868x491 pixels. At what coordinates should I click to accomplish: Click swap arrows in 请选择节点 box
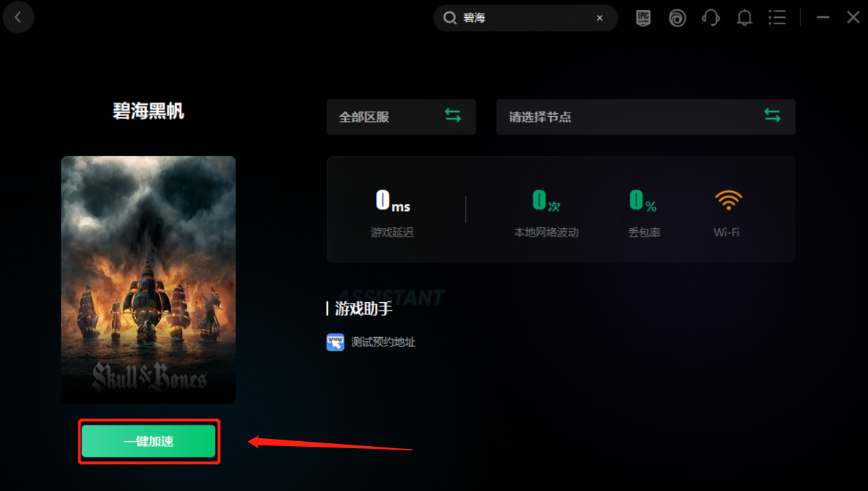click(772, 115)
